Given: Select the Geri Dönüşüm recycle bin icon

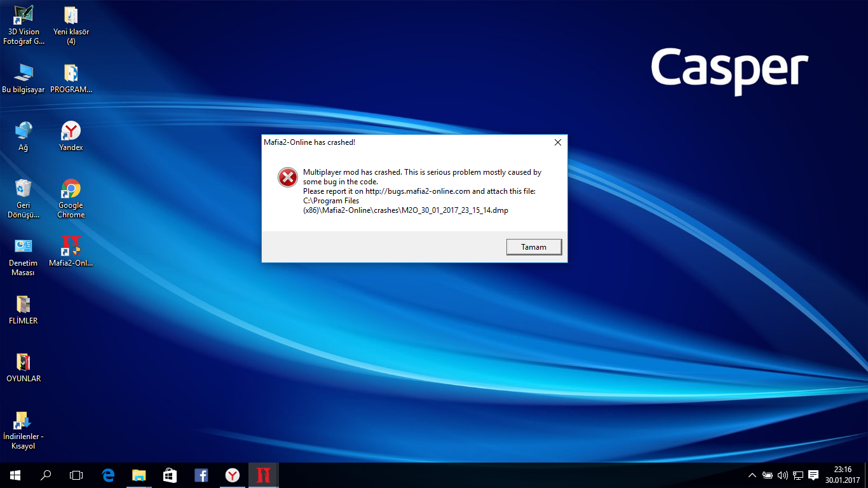Looking at the screenshot, I should tap(24, 198).
